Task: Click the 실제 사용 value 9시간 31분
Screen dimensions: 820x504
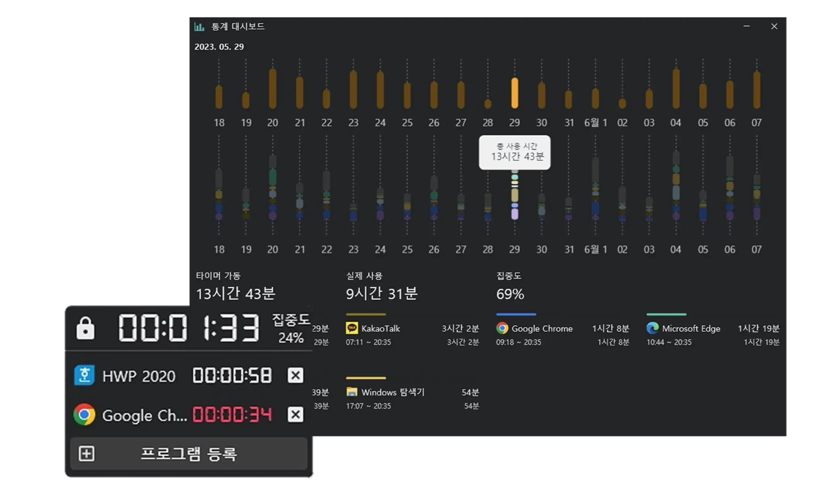Action: 382,294
